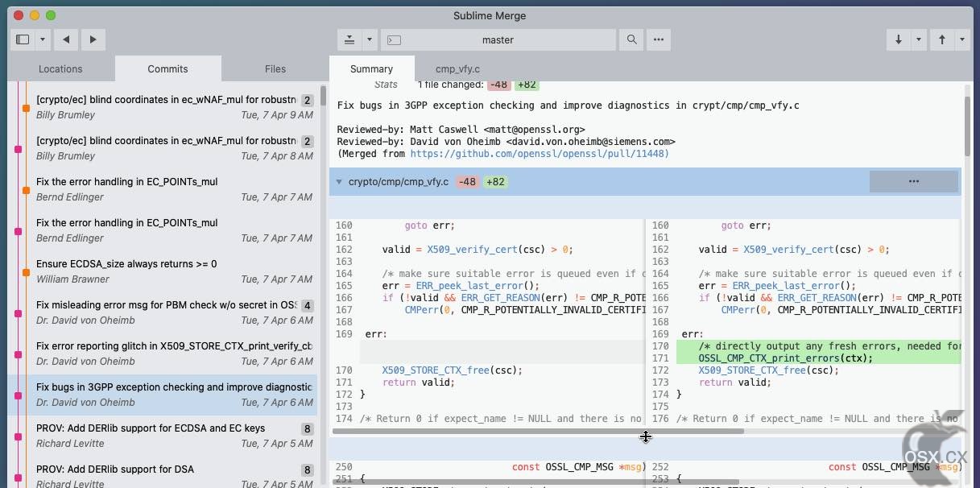
Task: Switch to the Commits tab
Action: [x=167, y=68]
